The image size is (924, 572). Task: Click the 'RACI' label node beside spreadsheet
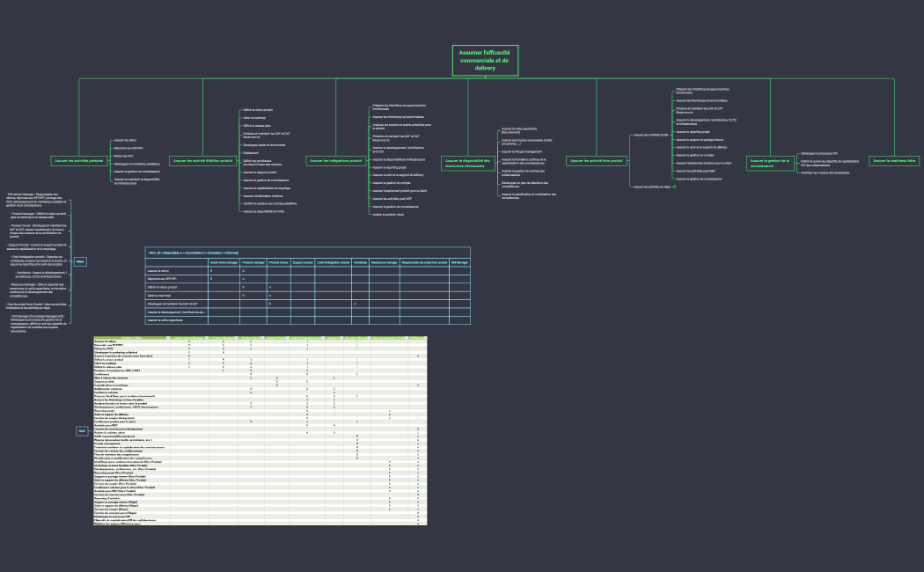click(x=81, y=430)
